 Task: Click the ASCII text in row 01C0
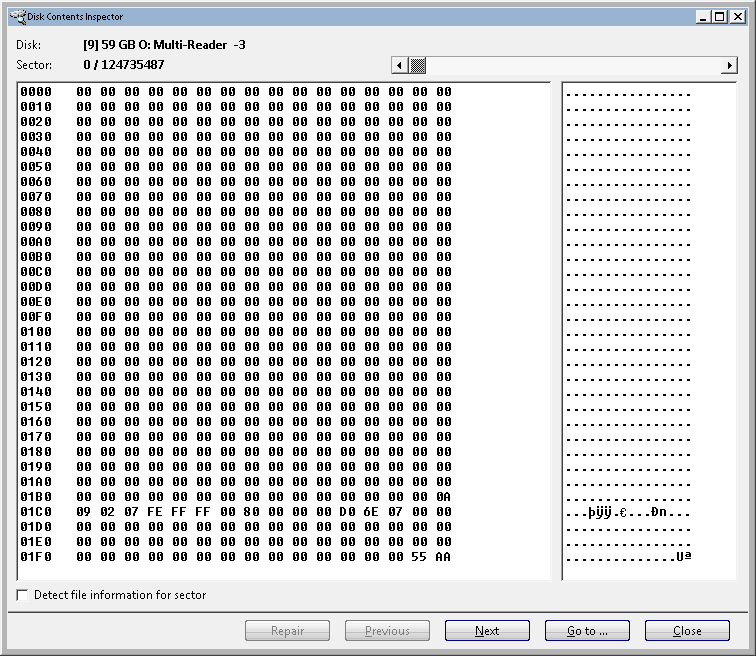pyautogui.click(x=628, y=512)
